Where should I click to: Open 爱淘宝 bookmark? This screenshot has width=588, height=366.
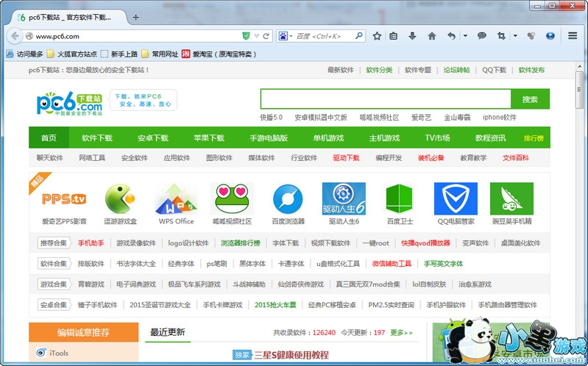(219, 54)
